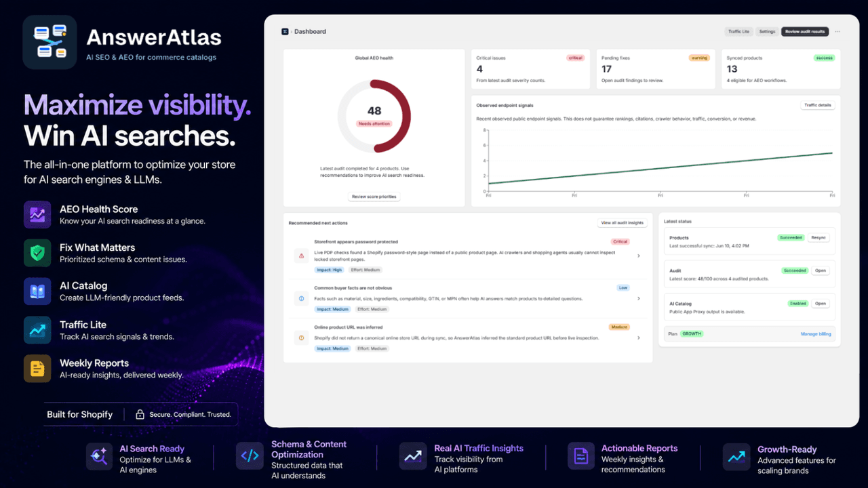This screenshot has width=868, height=488.
Task: Click the AI Catalog book icon
Action: (37, 291)
